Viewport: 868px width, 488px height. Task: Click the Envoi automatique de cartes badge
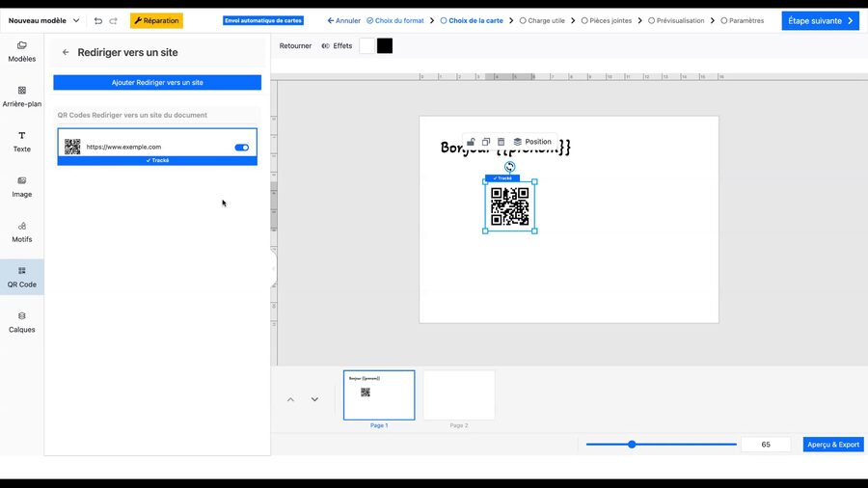(263, 20)
